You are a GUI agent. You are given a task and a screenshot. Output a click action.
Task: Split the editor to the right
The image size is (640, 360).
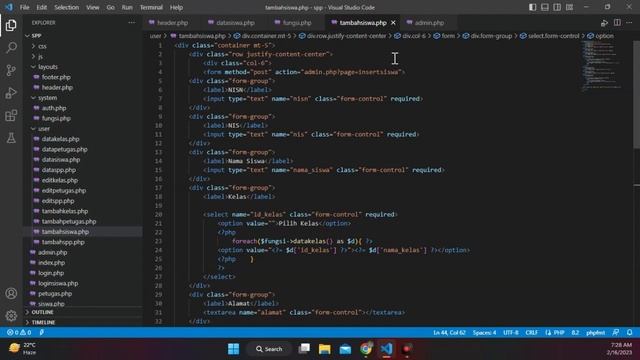(617, 23)
